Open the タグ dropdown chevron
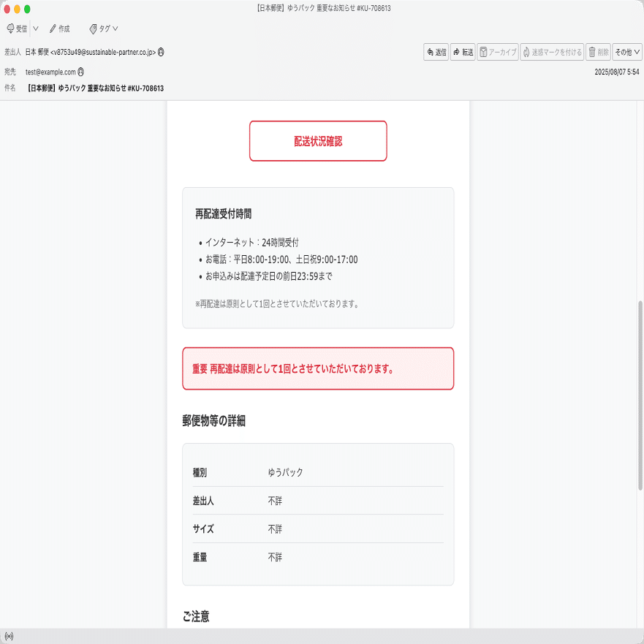This screenshot has height=644, width=644. 115,29
